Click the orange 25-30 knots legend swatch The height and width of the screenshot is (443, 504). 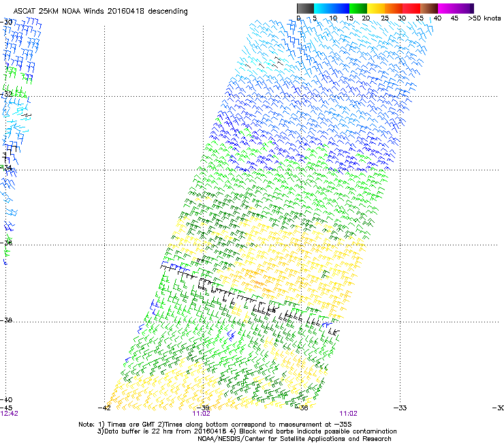394,8
